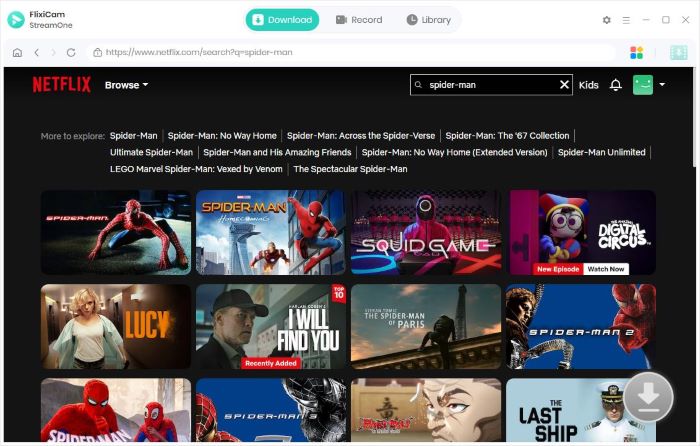Click the lock icon in address bar
The width and height of the screenshot is (700, 446).
97,53
